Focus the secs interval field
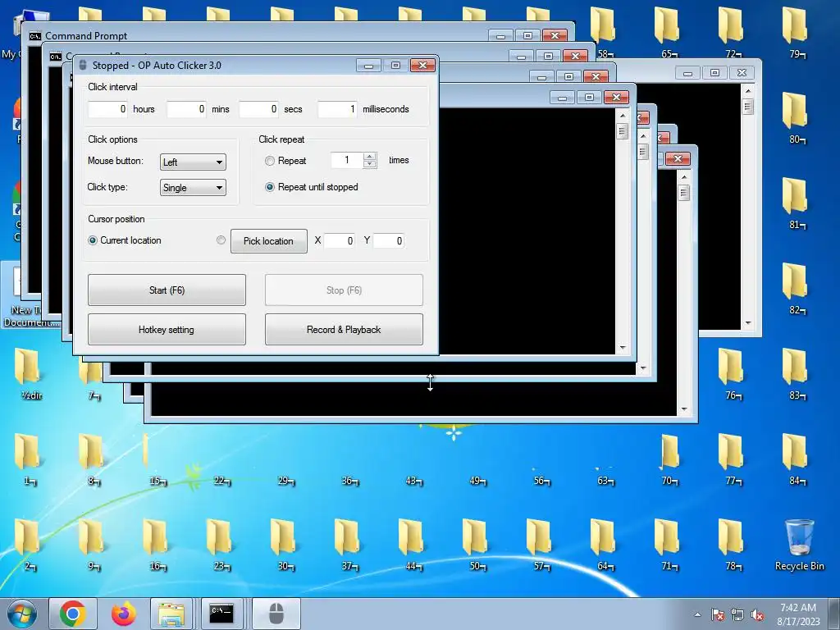840x630 pixels. (x=258, y=109)
